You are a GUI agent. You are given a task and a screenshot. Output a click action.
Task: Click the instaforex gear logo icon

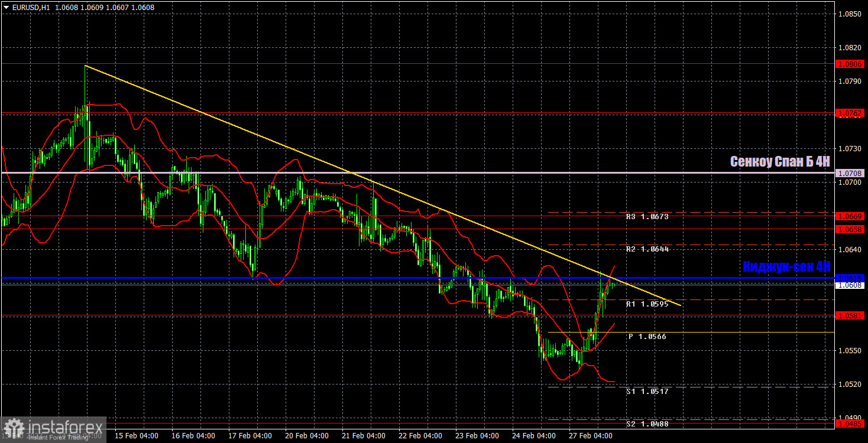point(13,428)
